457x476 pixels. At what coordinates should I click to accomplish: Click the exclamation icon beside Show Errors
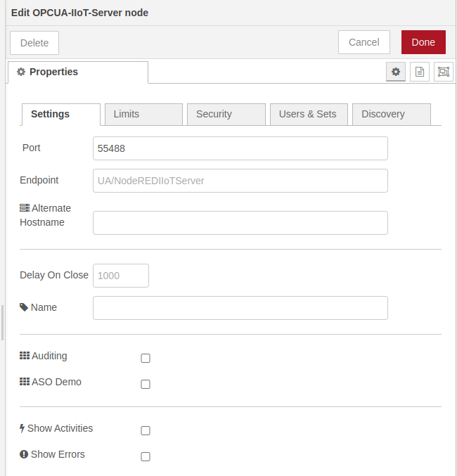point(24,454)
